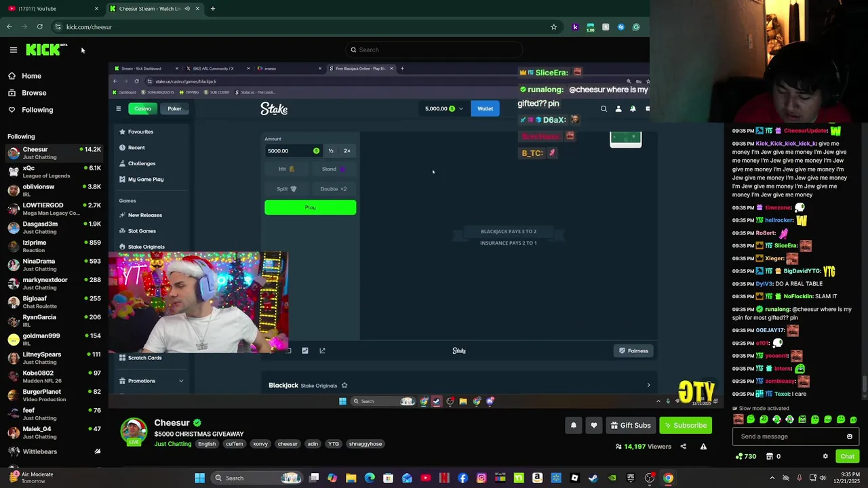
Task: Click the cuffem tag
Action: tap(234, 444)
